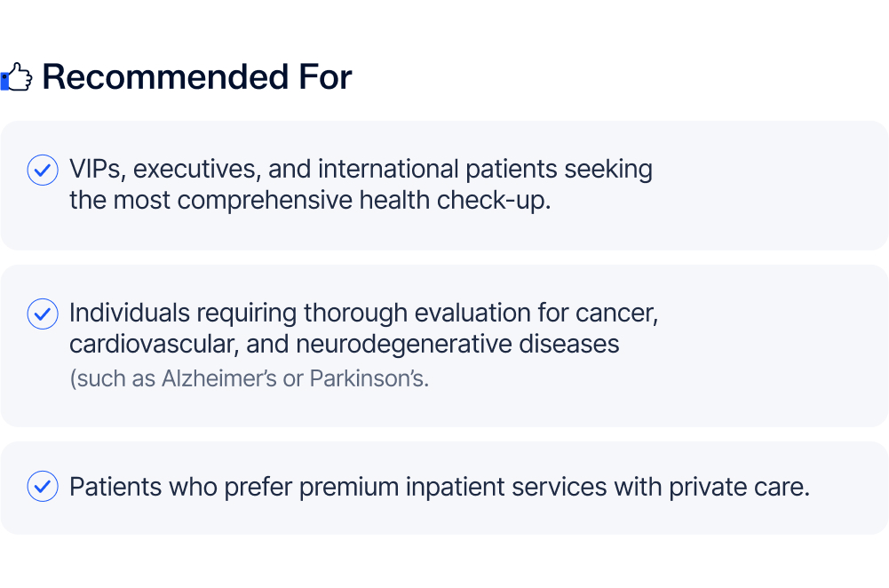Click 'the most comprehensive health check-up' line
Screen dimensions: 889x588
point(310,200)
